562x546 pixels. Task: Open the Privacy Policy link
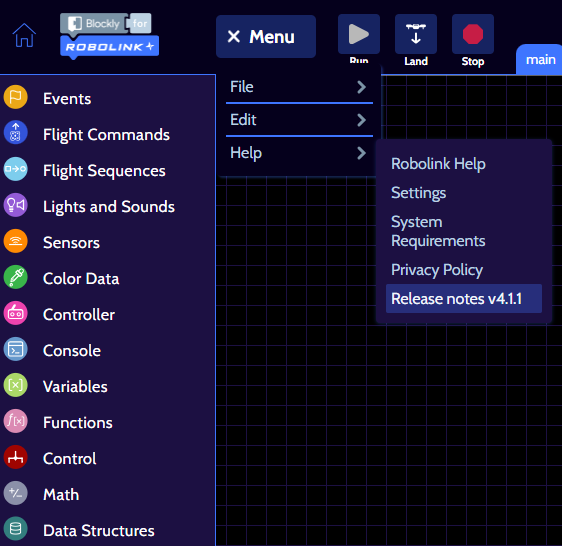click(437, 270)
